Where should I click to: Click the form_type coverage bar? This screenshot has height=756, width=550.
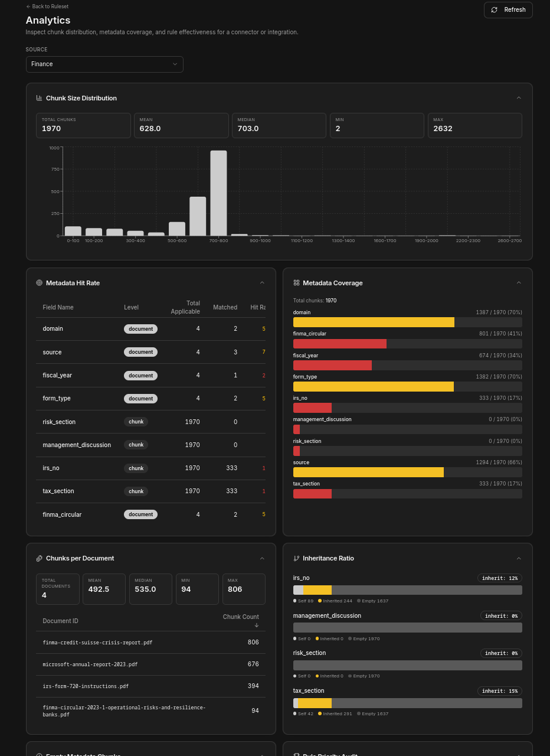pos(407,386)
